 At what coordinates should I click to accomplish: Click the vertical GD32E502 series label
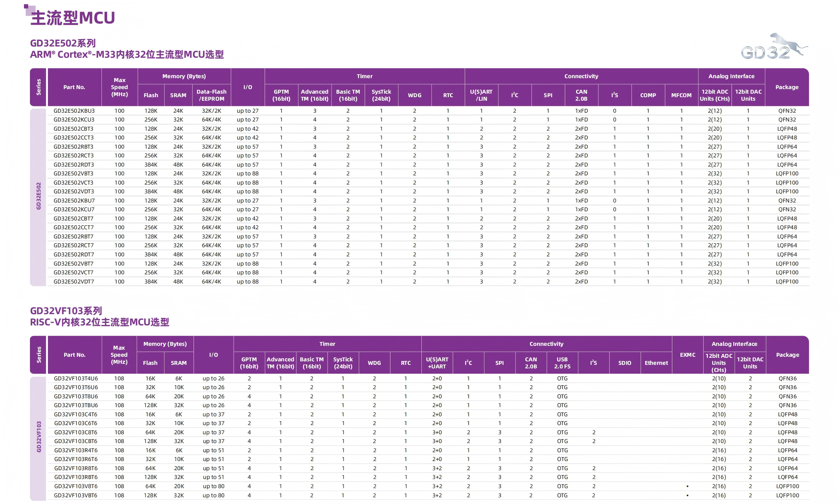(38, 196)
